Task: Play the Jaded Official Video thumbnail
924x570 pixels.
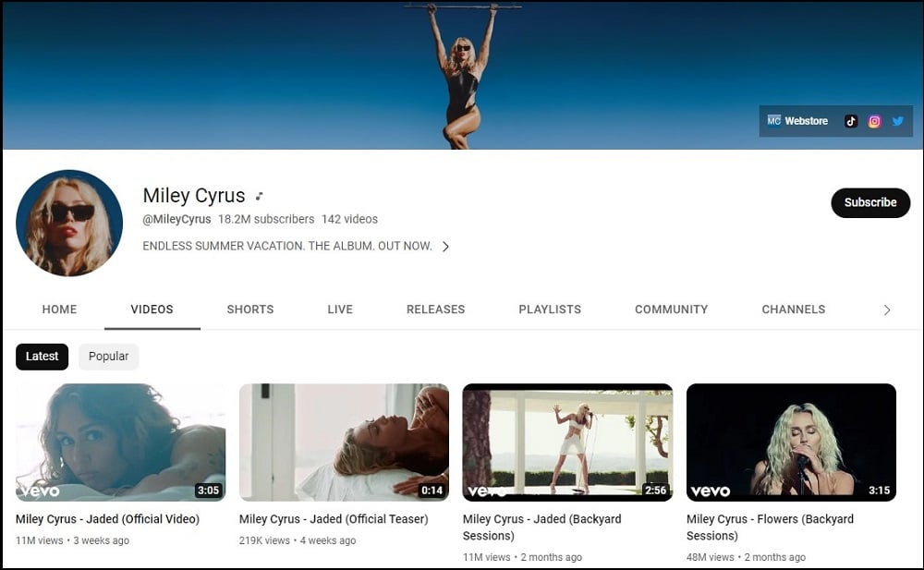Action: coord(120,443)
